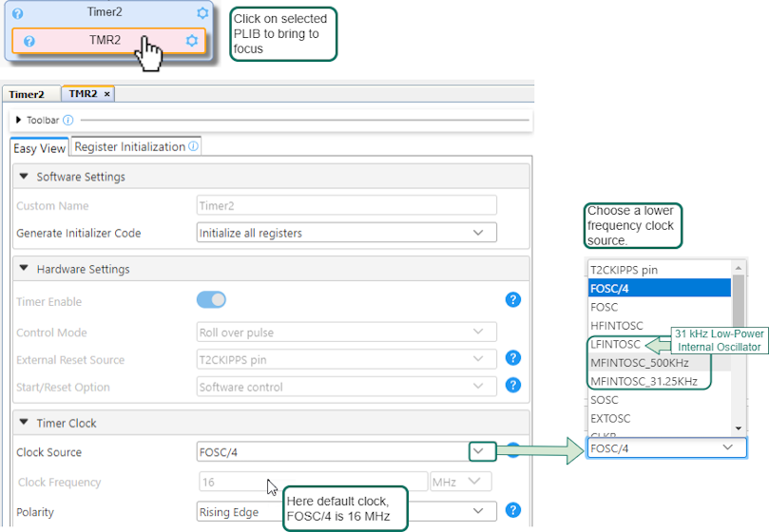Expand the Toolbar section
Screen dimensions: 769x532
click(x=18, y=121)
